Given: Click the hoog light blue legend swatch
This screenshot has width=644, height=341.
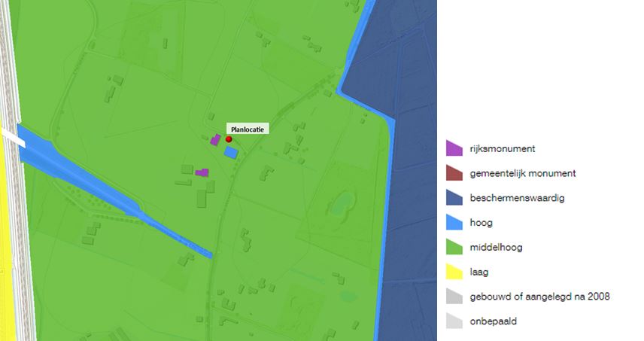Looking at the screenshot, I should pos(454,222).
